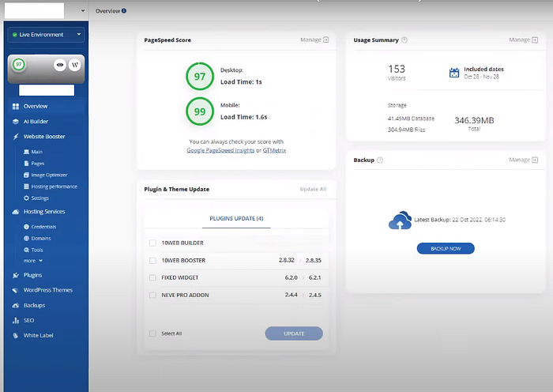
Task: Click Usage Summary help question icon
Action: click(x=404, y=40)
